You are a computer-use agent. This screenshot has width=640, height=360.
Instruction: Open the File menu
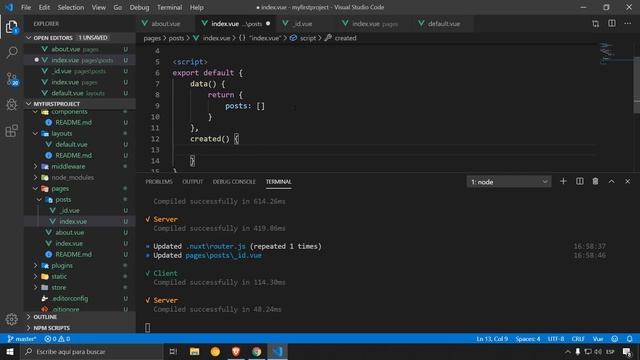(x=26, y=7)
